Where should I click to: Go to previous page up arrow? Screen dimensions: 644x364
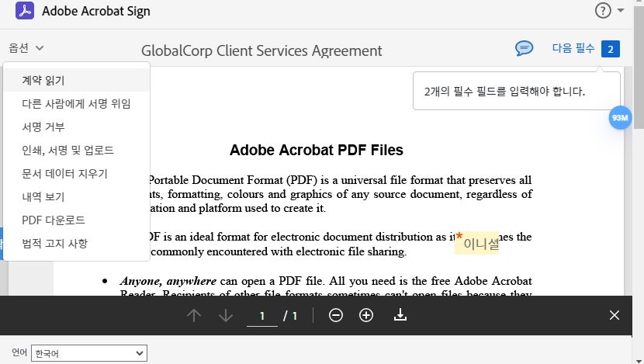[194, 316]
